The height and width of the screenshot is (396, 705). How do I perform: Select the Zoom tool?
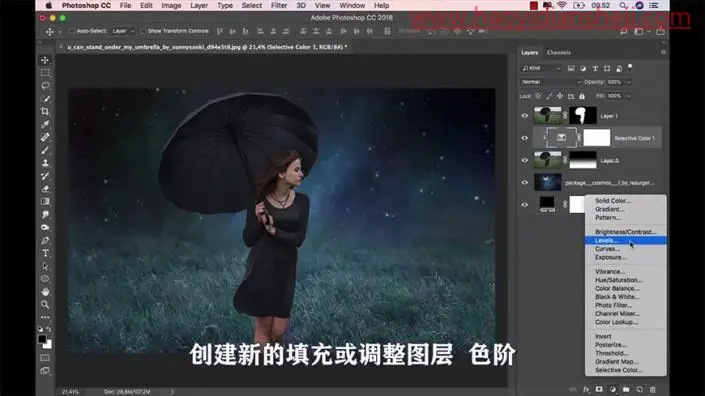pos(45,304)
